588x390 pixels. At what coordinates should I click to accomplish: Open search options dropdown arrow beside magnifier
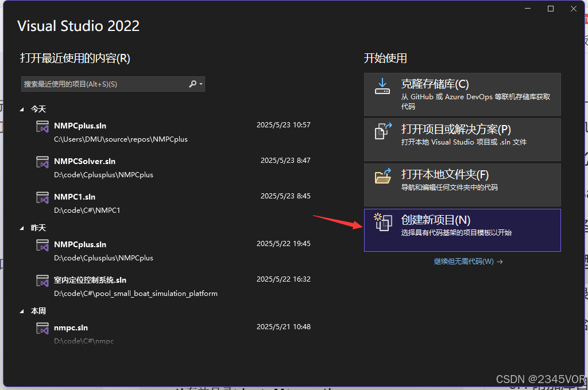(201, 84)
